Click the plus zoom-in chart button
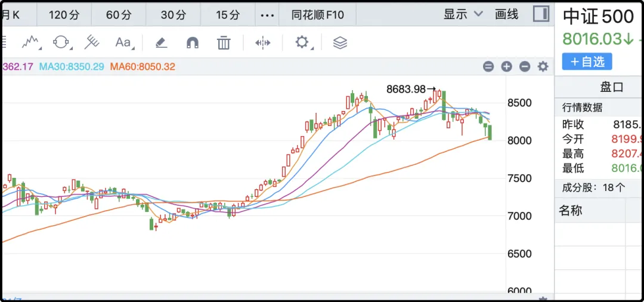The width and height of the screenshot is (644, 302). coord(506,67)
